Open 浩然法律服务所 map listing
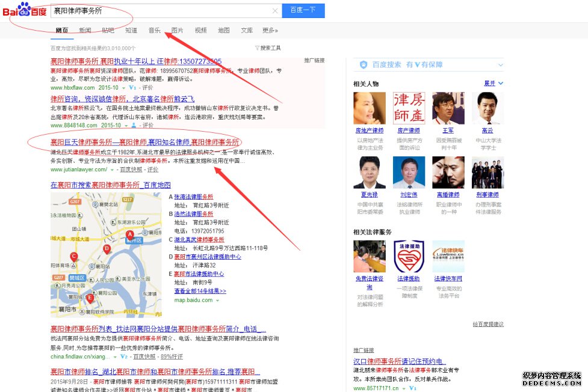The image size is (588, 392). click(194, 214)
